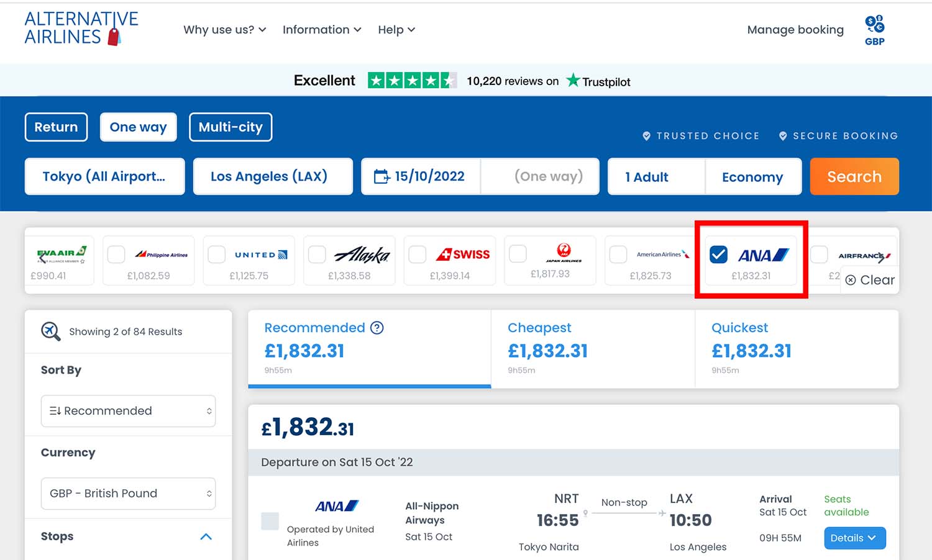Tick the Philippine Airlines checkbox

[x=116, y=254]
